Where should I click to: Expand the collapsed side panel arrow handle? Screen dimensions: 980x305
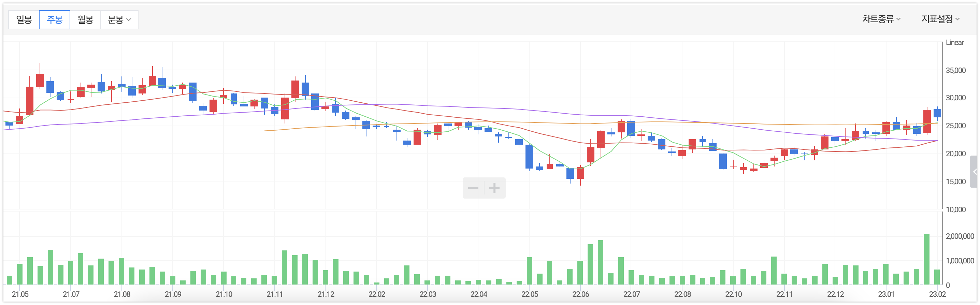point(974,172)
